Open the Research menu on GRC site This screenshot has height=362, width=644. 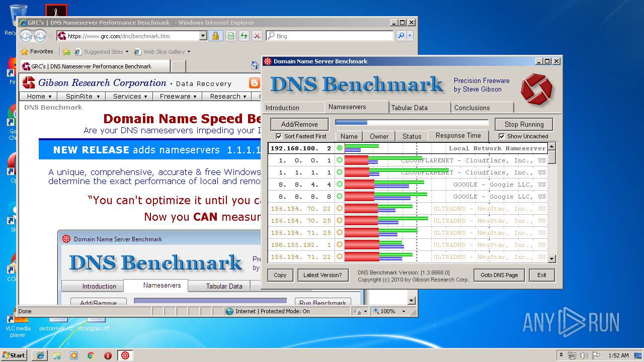[227, 96]
